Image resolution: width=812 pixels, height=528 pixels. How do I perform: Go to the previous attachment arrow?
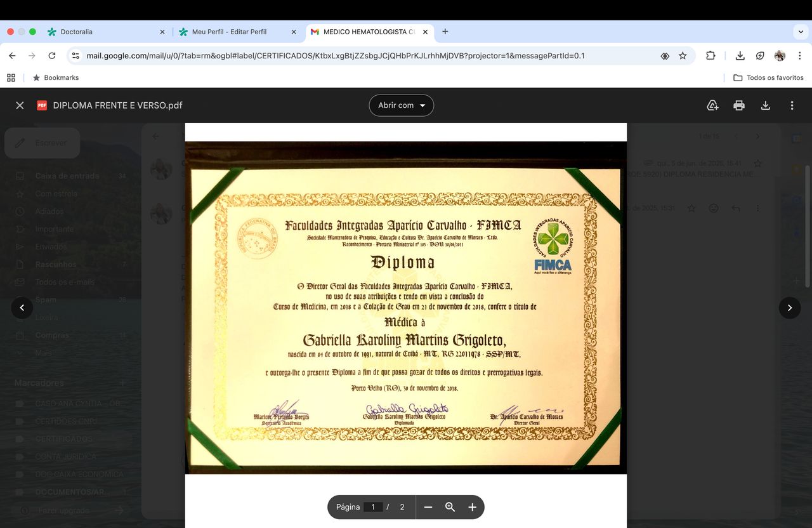[x=22, y=308]
